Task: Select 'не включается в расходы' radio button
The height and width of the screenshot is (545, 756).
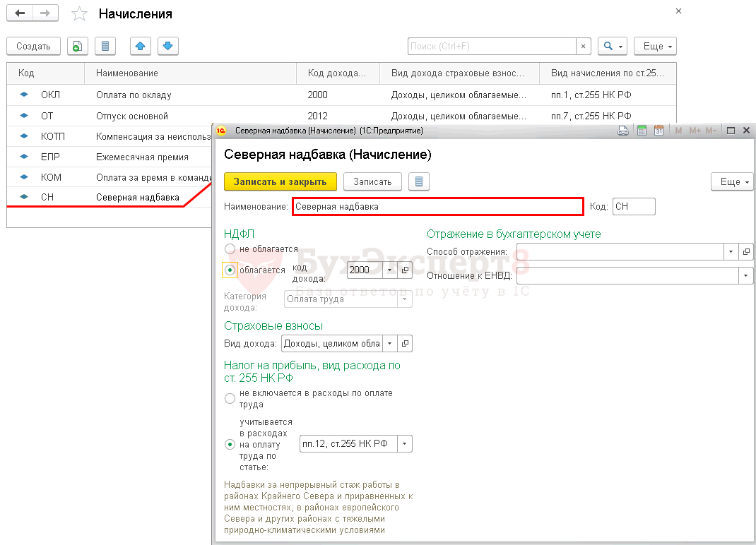Action: (230, 399)
